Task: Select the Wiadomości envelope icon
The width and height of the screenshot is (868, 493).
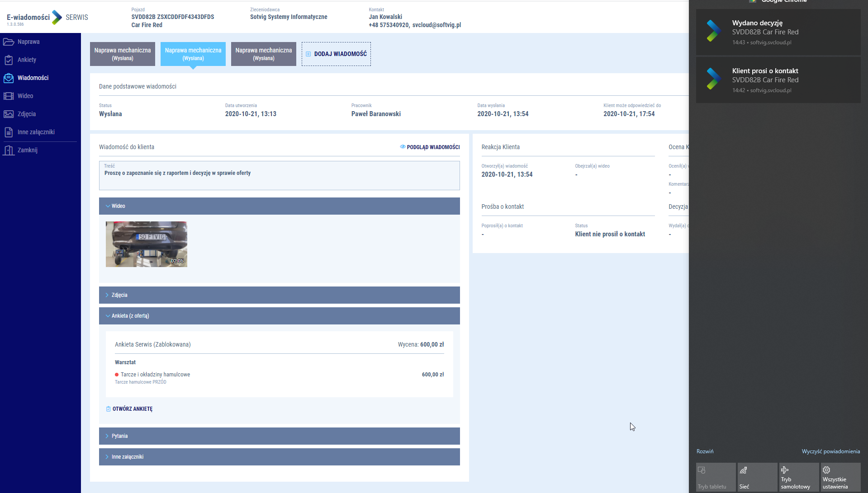Action: click(9, 78)
